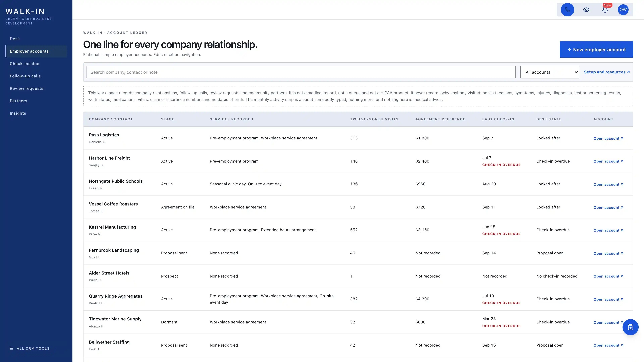Open account for Harbor Line Freight
Viewport: 644px width, 362px height.
(x=608, y=161)
